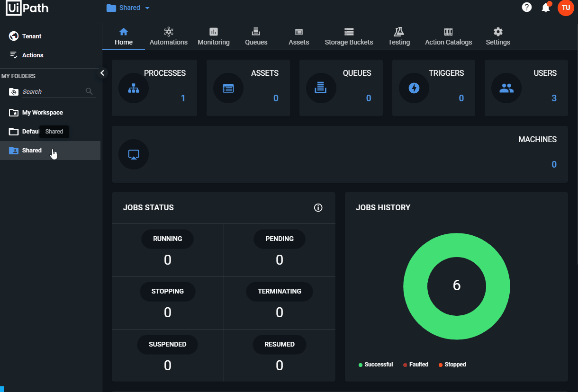
Task: Select the Shared folder in sidebar
Action: point(50,151)
